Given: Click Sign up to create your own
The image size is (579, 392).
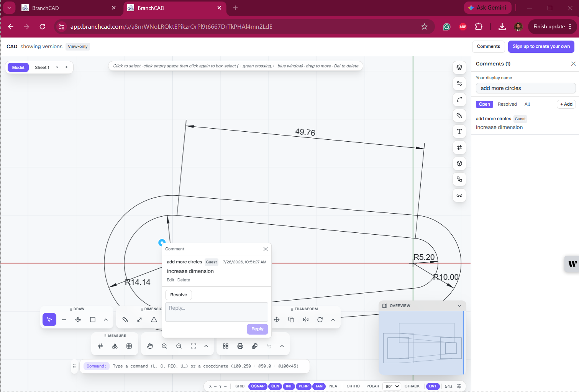Looking at the screenshot, I should coord(541,46).
